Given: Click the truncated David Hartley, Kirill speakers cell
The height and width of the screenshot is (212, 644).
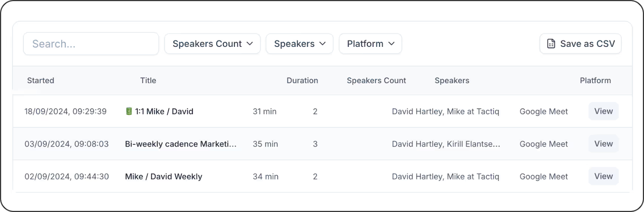Looking at the screenshot, I should point(446,144).
